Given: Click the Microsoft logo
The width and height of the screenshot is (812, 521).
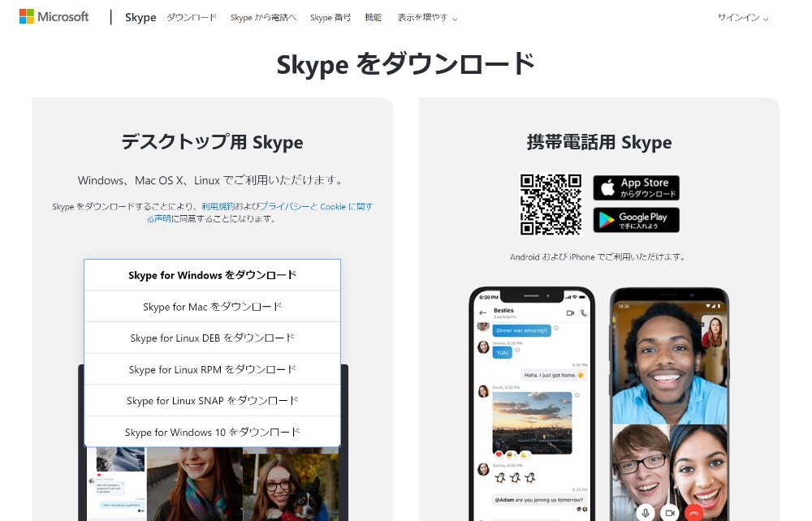Looking at the screenshot, I should (x=54, y=16).
